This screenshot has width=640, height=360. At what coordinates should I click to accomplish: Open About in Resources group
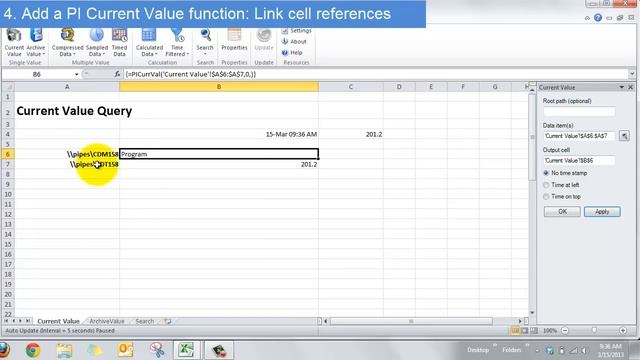(294, 42)
